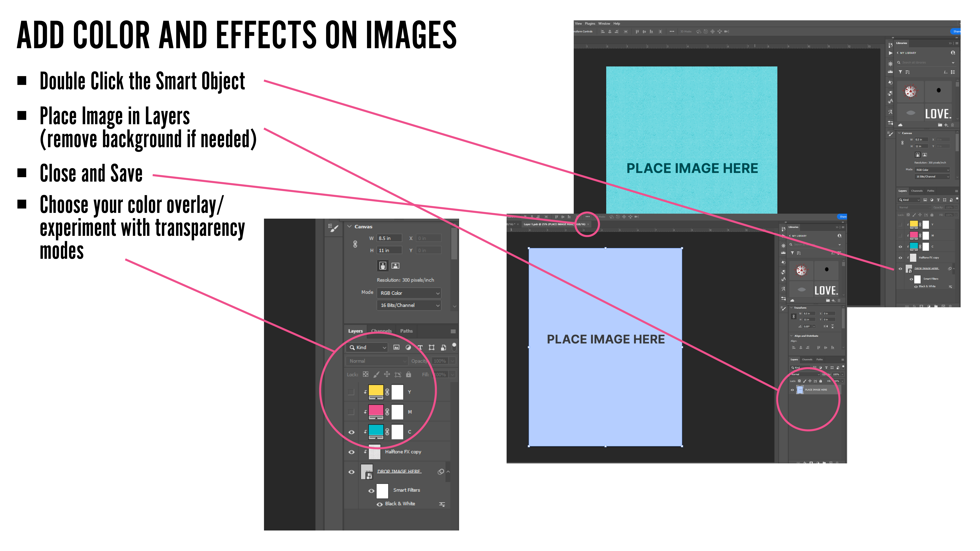Open RGB Color mode dropdown in enlarged Canvas panel

[x=409, y=293]
